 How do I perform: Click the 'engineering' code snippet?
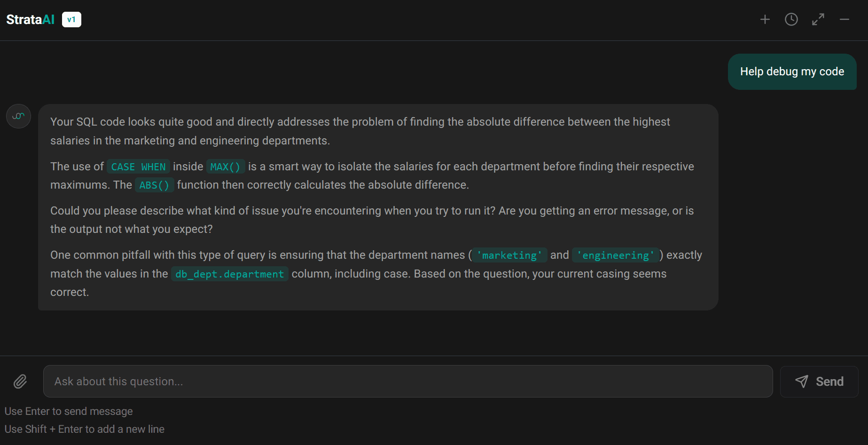click(616, 255)
